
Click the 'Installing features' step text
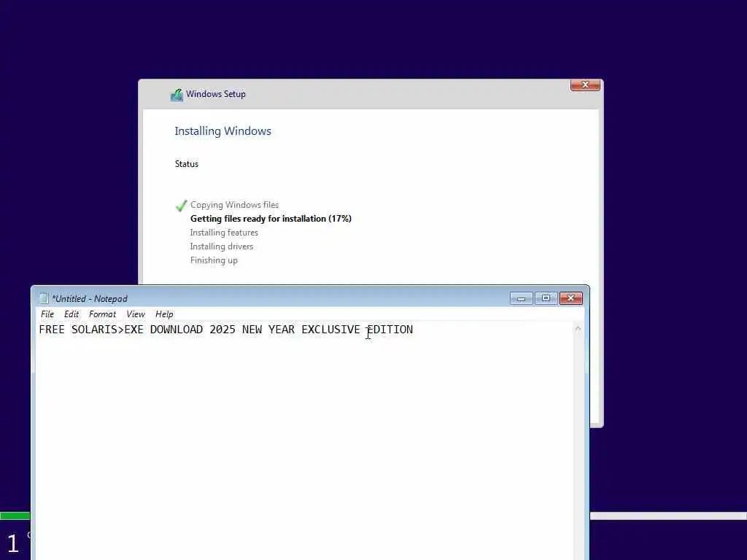224,233
